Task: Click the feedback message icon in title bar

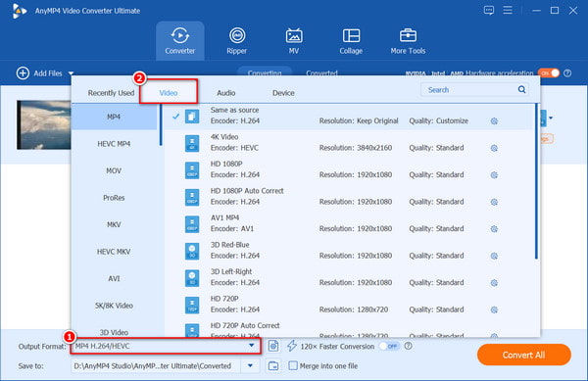Action: click(489, 10)
